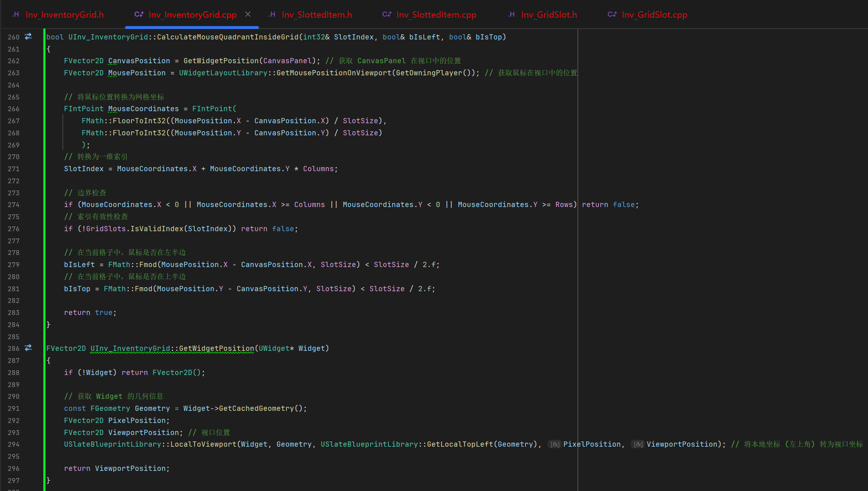Close the Inv_InventoryGrid.cpp tab
The width and height of the screenshot is (868, 491).
click(x=248, y=15)
